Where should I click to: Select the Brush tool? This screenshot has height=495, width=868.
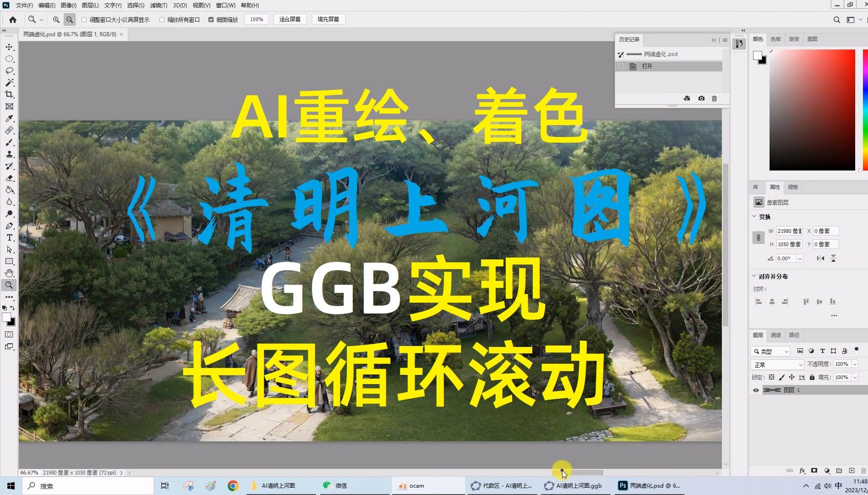[9, 143]
